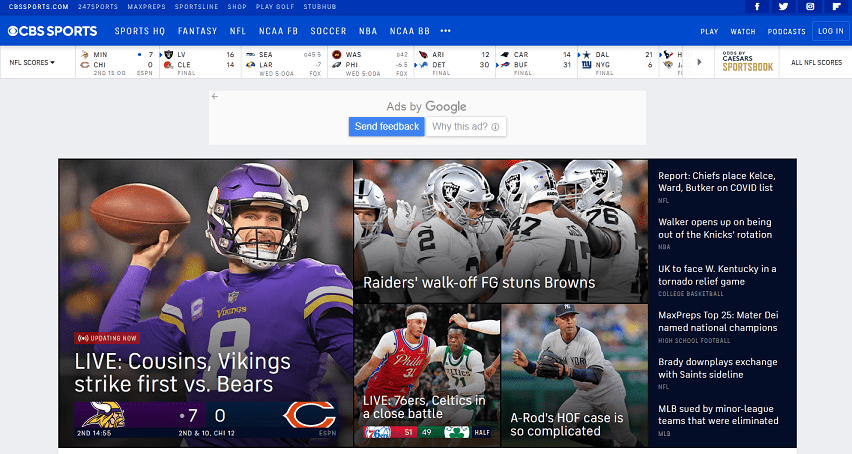Screen dimensions: 852x454
Task: Click the Bears logo in live score banner
Action: click(309, 415)
